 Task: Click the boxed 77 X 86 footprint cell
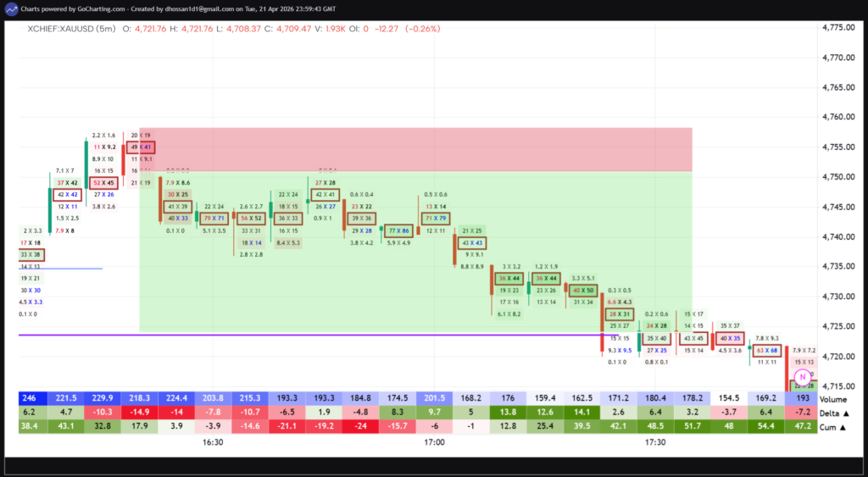pyautogui.click(x=398, y=230)
